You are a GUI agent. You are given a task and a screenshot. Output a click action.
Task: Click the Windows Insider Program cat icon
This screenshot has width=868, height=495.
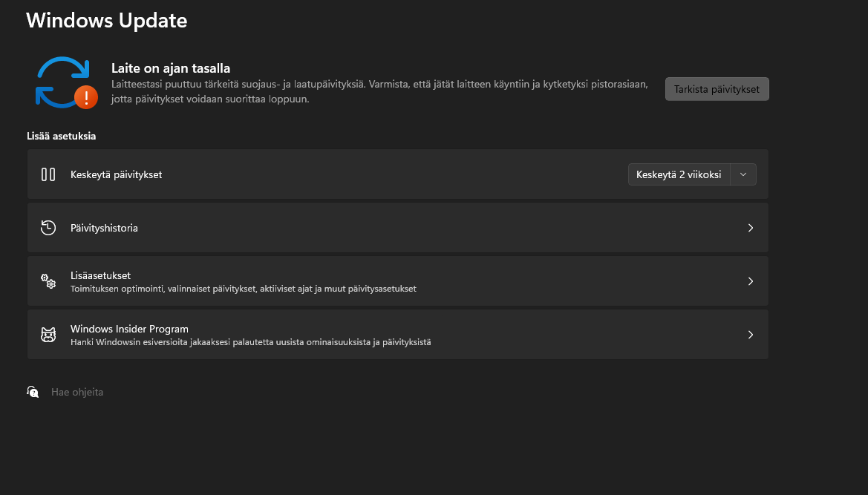(48, 335)
